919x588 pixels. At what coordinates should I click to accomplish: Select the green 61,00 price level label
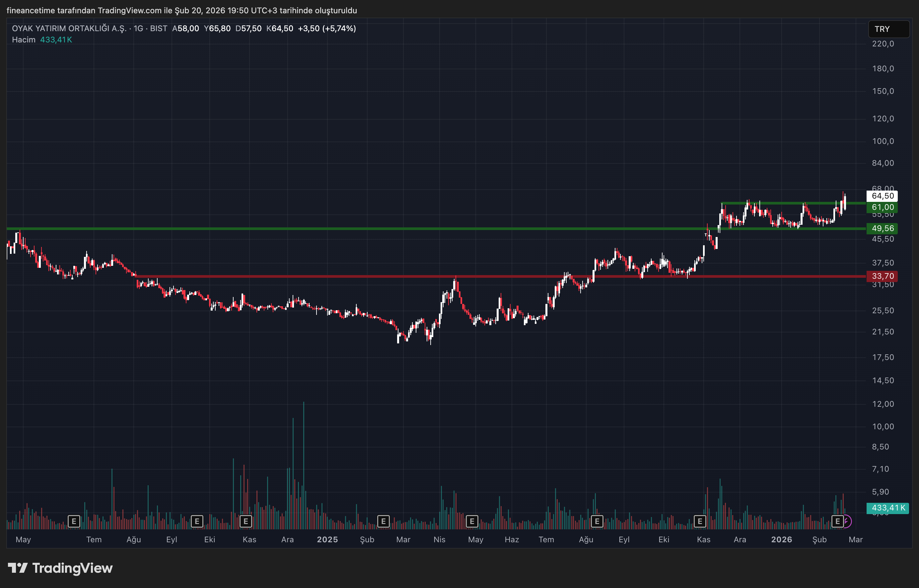[882, 207]
